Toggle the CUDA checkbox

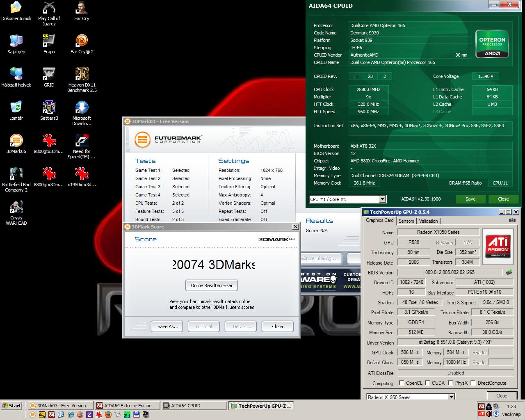(427, 383)
